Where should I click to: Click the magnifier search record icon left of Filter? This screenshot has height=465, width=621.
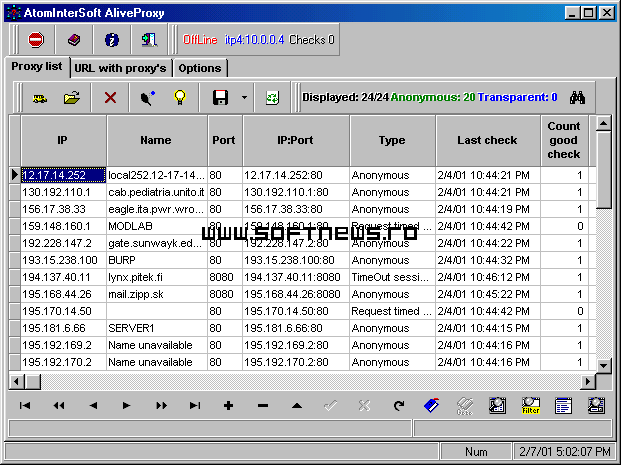pyautogui.click(x=497, y=406)
